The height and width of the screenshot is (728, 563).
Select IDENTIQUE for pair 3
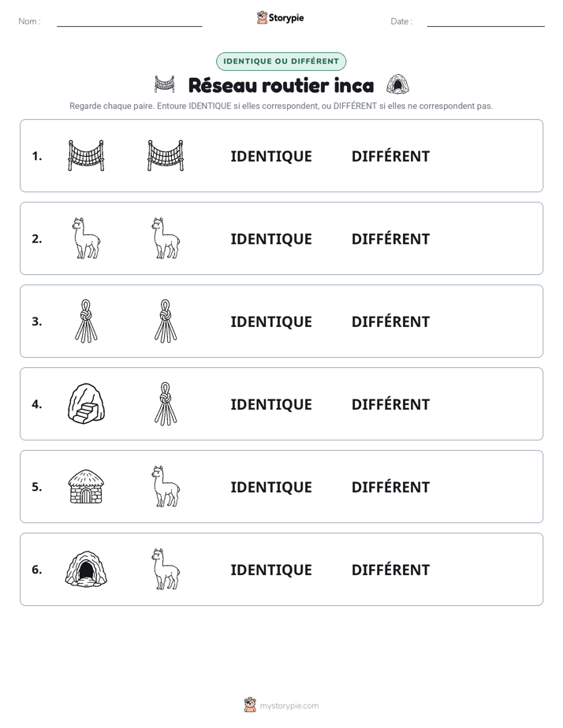[271, 321]
